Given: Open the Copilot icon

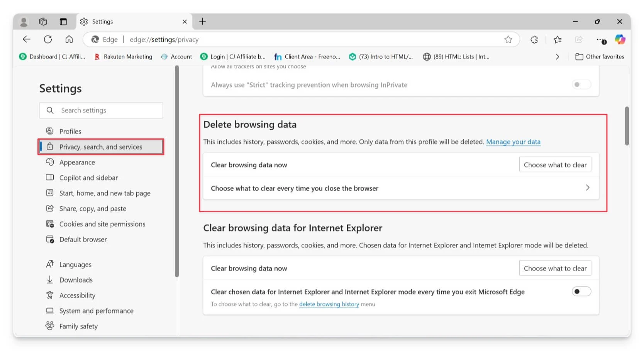Looking at the screenshot, I should (620, 39).
